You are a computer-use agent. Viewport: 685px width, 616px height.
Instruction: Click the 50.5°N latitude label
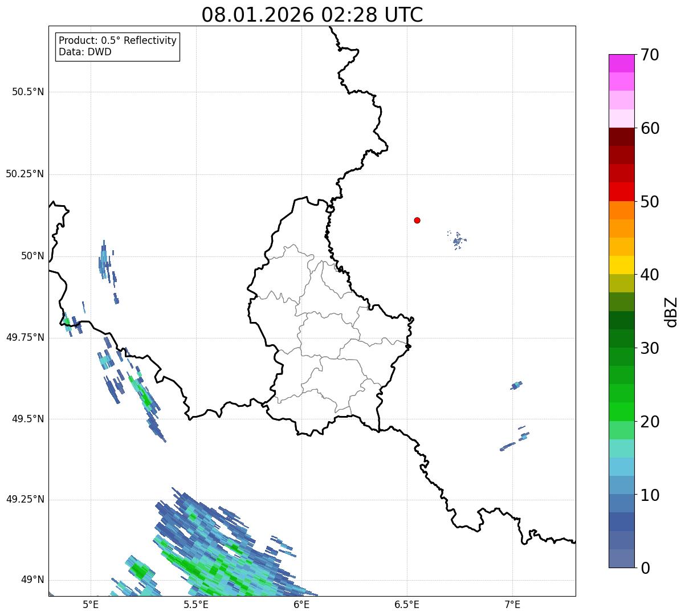(28, 92)
